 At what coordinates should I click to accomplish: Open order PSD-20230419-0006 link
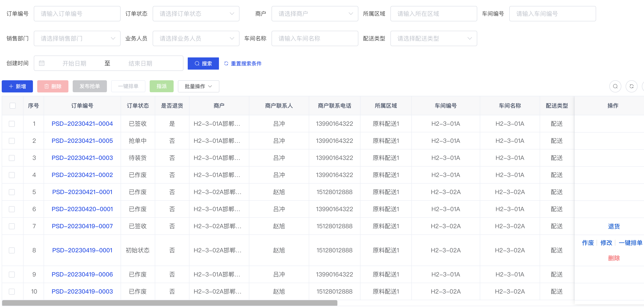coord(82,275)
